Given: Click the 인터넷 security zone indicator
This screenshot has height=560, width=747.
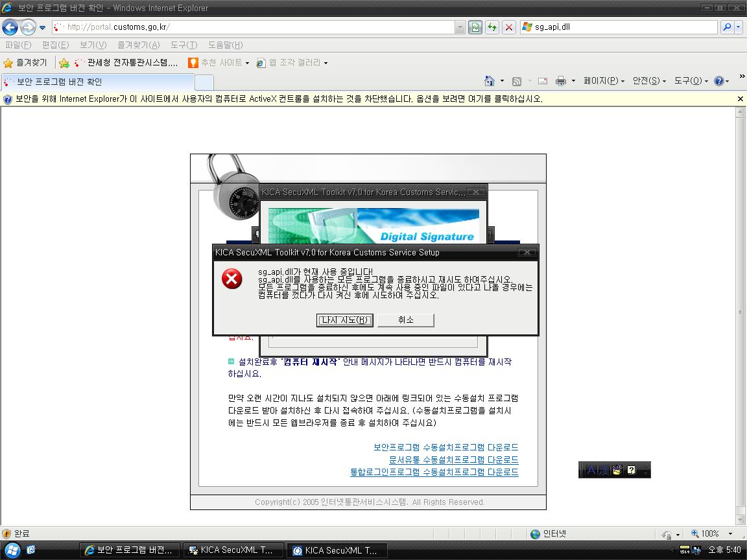Looking at the screenshot, I should [x=549, y=534].
